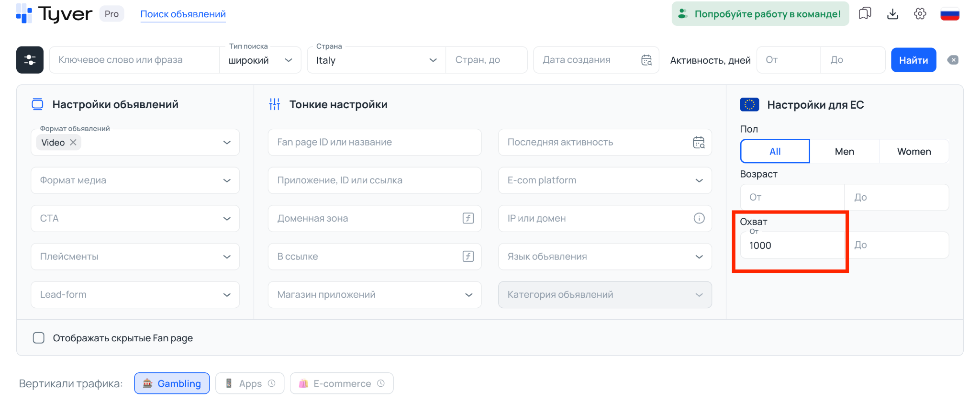Image resolution: width=980 pixels, height=414 pixels.
Task: Switch language via Russian flag
Action: [950, 14]
